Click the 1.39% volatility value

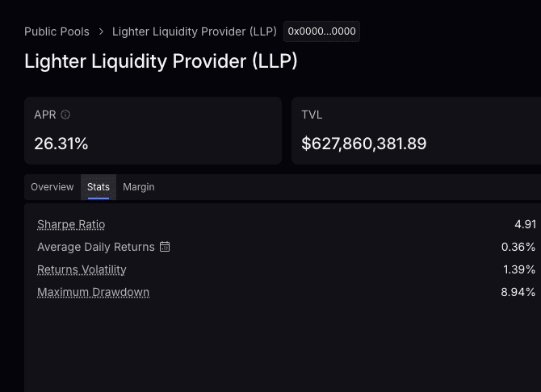tap(518, 269)
